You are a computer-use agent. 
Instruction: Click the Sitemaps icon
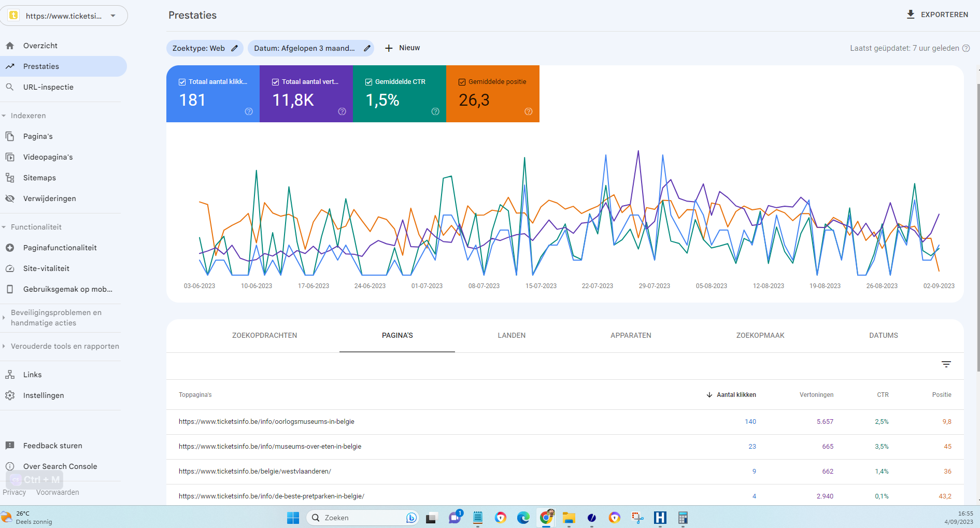pyautogui.click(x=10, y=178)
